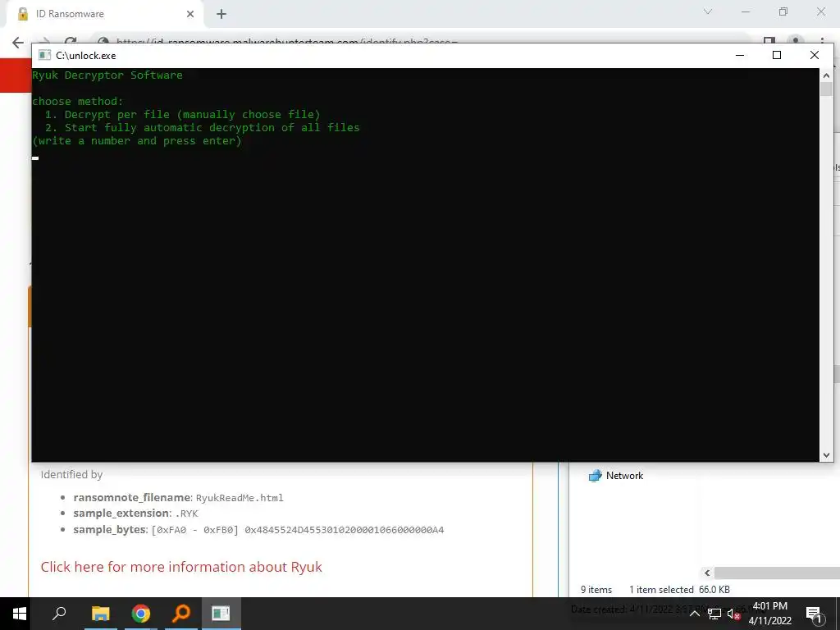Open the Windows Start menu
The width and height of the screenshot is (840, 630).
(x=20, y=614)
